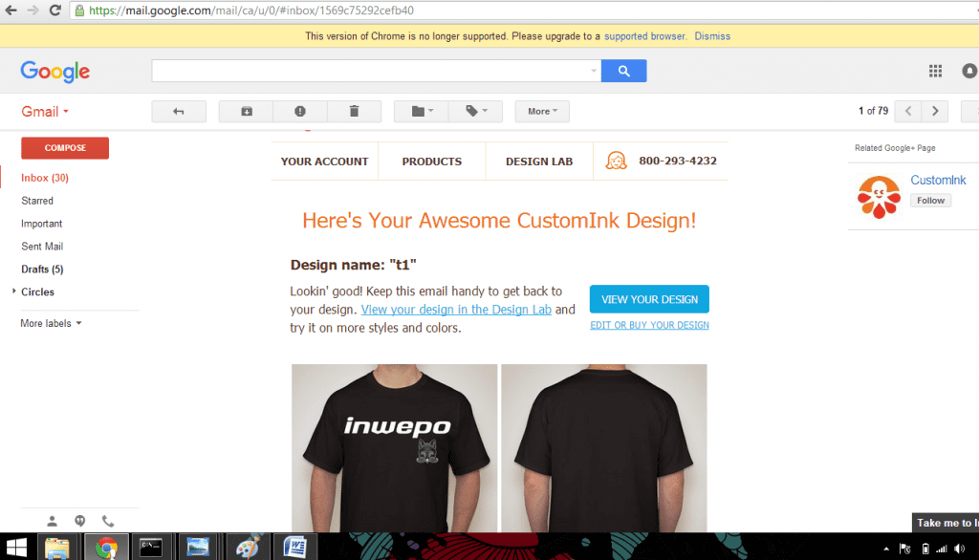Open View your design in the Design Lab link
979x560 pixels.
456,310
